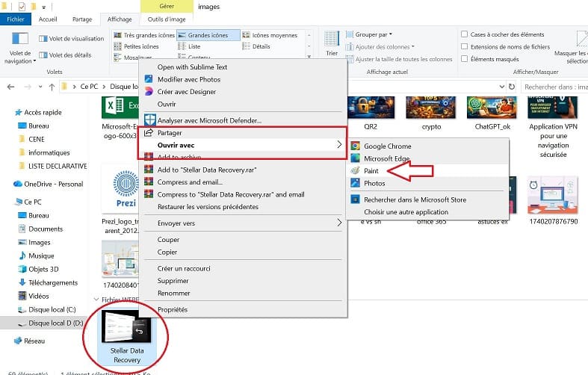Image resolution: width=588 pixels, height=375 pixels.
Task: Select OneDrive - Personal in sidebar
Action: (x=49, y=184)
